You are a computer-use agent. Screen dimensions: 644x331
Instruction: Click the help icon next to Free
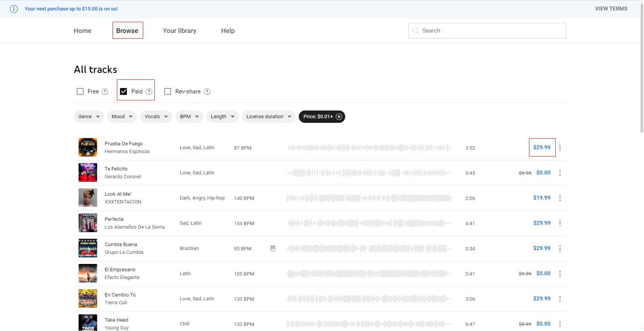click(x=105, y=91)
